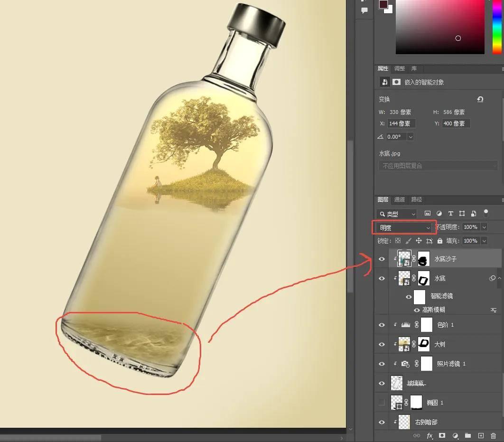Filter layers by text type icon
Screen dimensions: 504x442
click(450, 214)
